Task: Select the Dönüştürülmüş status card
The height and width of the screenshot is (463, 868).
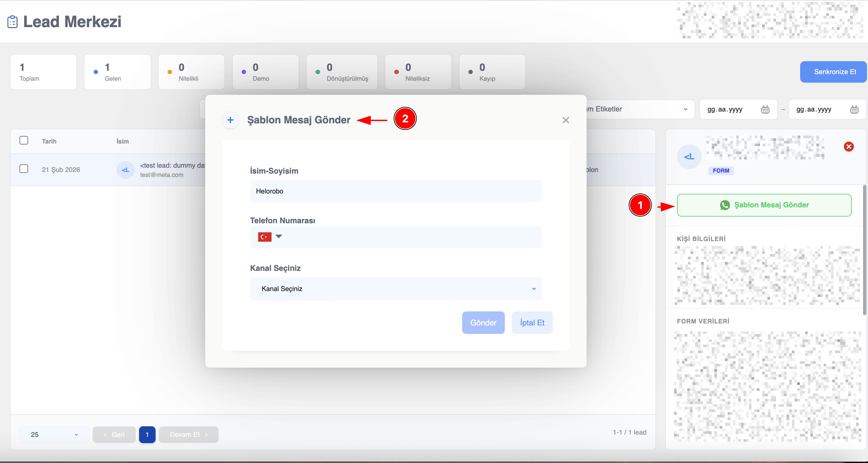Action: pos(341,72)
